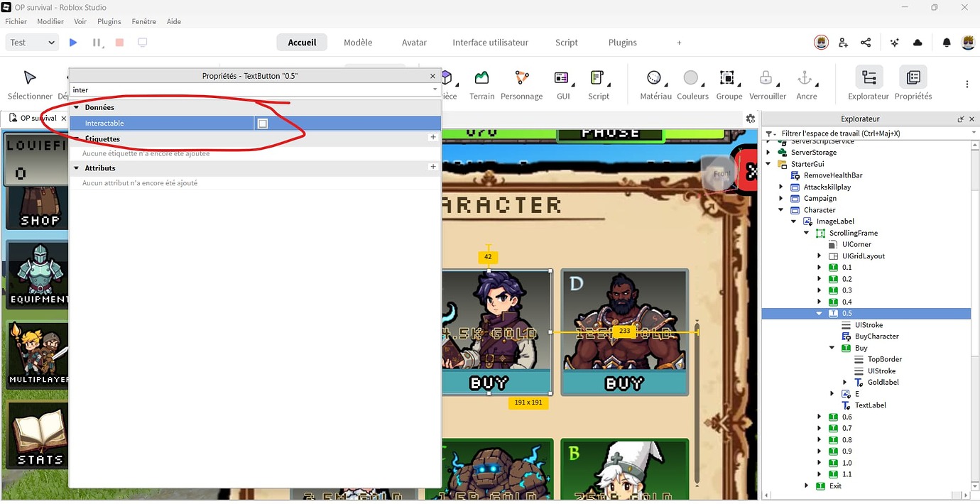Open the Test mode dropdown
This screenshot has height=504, width=980.
[32, 43]
